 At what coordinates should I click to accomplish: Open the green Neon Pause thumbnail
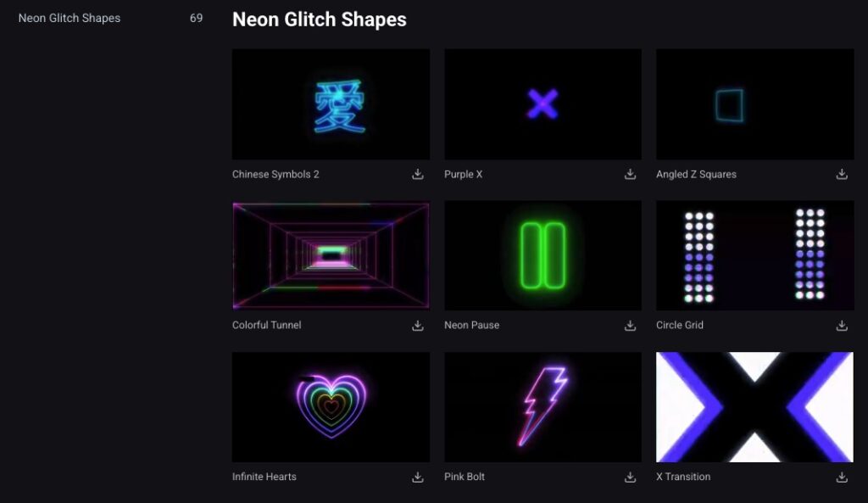coord(542,255)
